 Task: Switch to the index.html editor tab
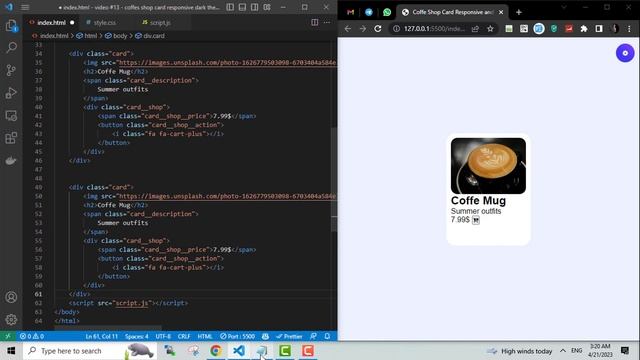(x=51, y=22)
